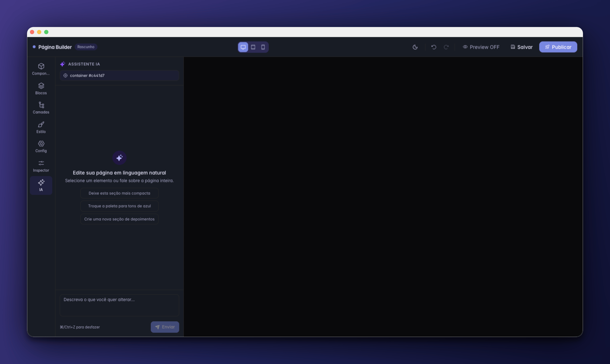Select the IA assistant sidebar tab
This screenshot has width=610, height=364.
click(41, 185)
